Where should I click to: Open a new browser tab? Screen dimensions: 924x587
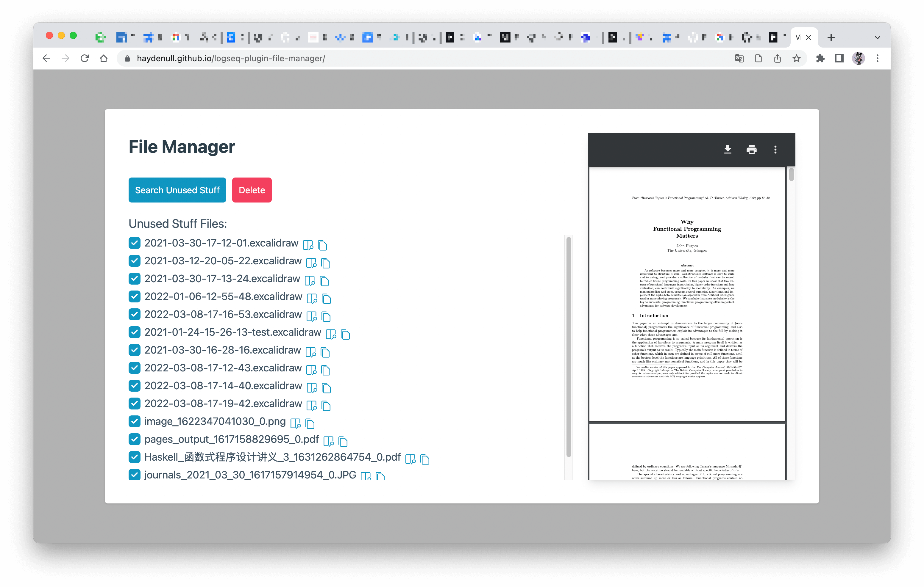coord(831,37)
